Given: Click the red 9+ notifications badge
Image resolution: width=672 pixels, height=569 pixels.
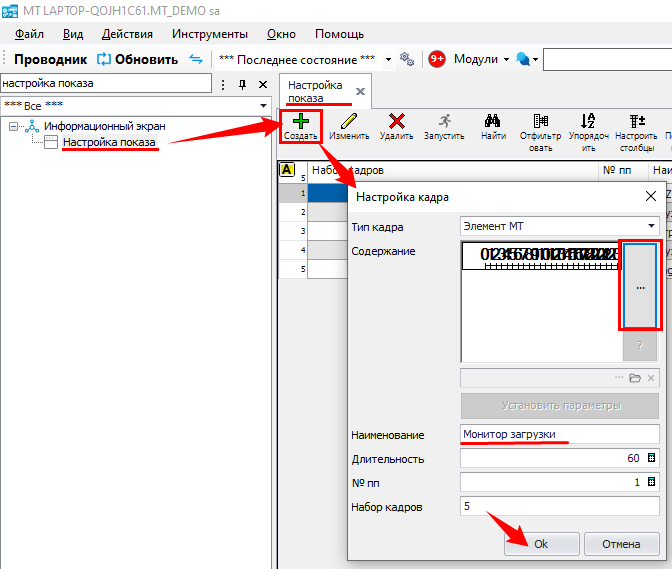Looking at the screenshot, I should click(437, 59).
